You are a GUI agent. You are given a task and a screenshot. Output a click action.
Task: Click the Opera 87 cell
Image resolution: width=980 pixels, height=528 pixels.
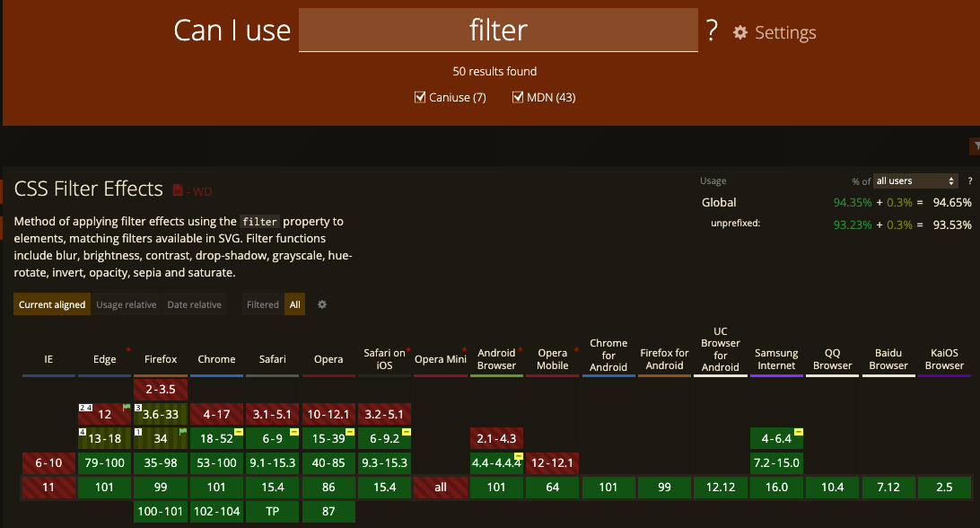coord(328,512)
